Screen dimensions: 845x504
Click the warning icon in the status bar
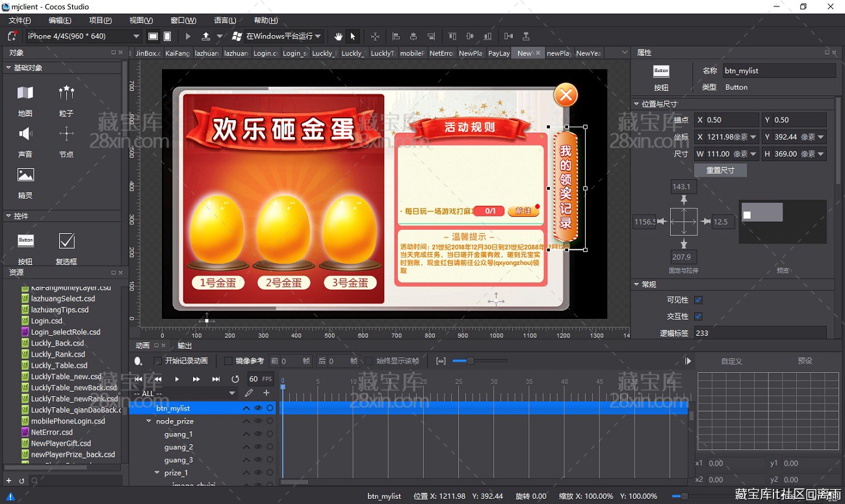pos(10,496)
